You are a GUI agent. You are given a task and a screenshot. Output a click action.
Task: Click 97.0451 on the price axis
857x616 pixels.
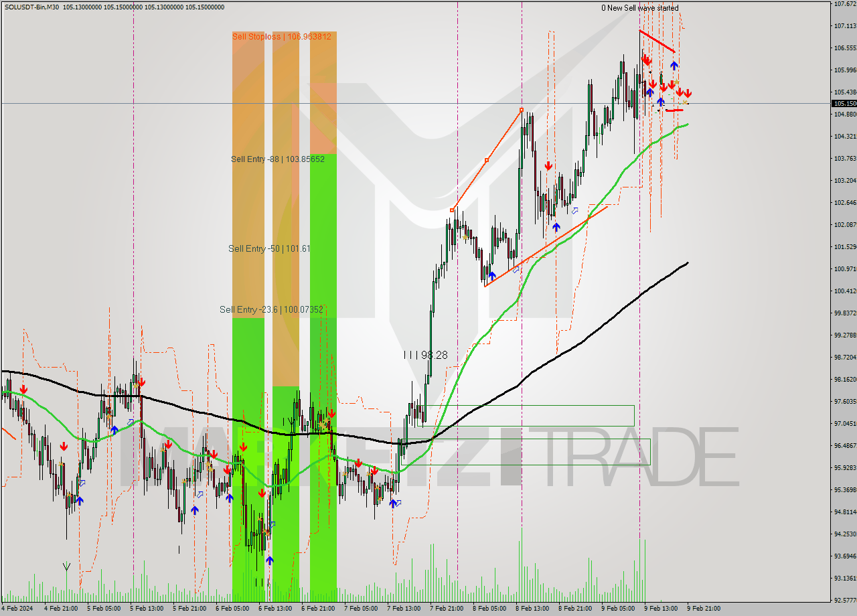pos(845,423)
